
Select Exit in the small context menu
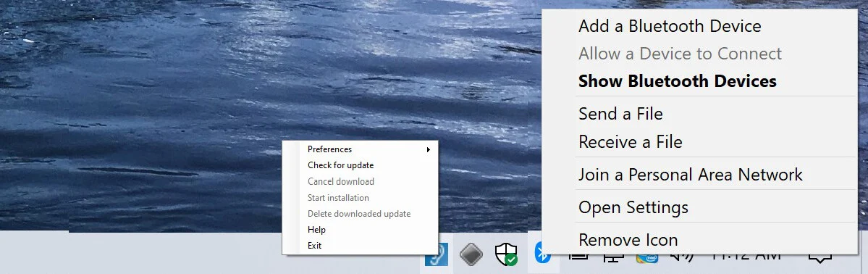314,246
